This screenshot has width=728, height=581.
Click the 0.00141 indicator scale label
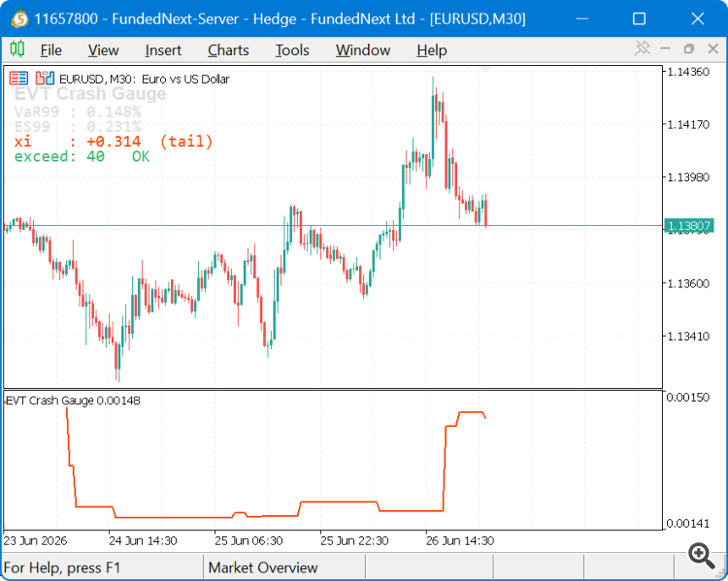coord(688,524)
